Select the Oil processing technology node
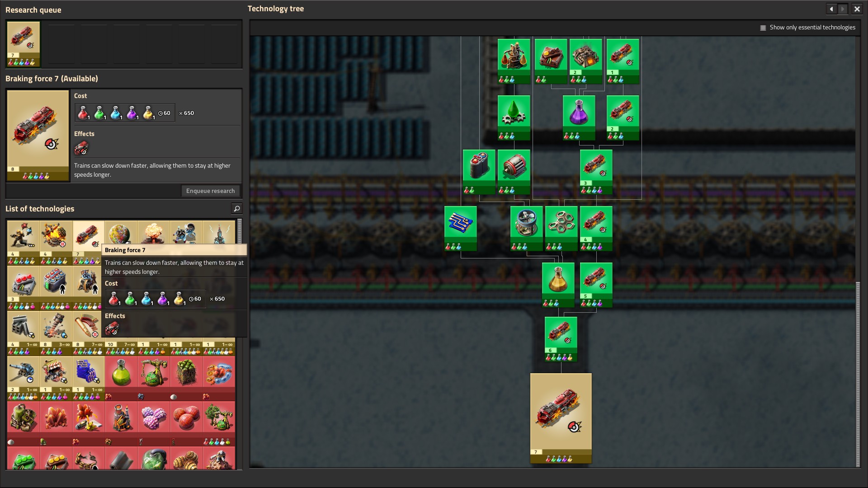 tap(514, 61)
